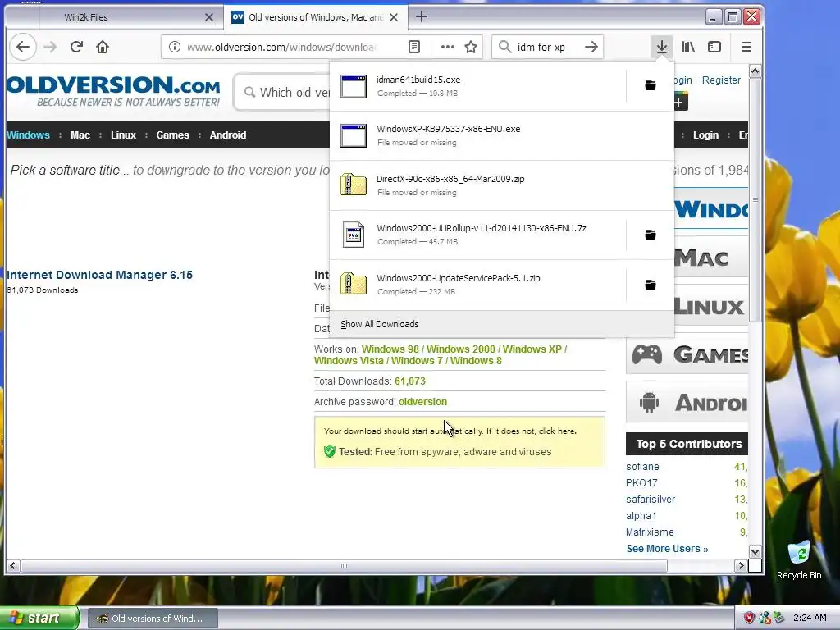The width and height of the screenshot is (840, 630).
Task: Open contributor PKO17 profile
Action: pos(641,483)
